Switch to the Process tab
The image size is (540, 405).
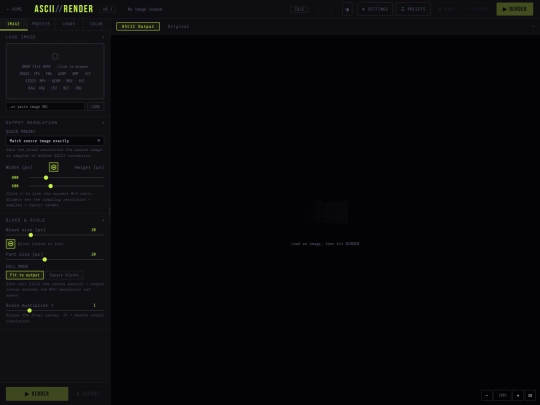(41, 24)
